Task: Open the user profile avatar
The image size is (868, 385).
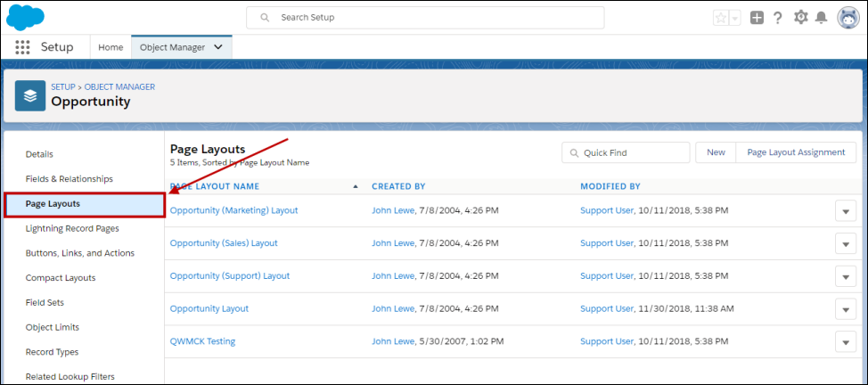Action: pyautogui.click(x=848, y=18)
